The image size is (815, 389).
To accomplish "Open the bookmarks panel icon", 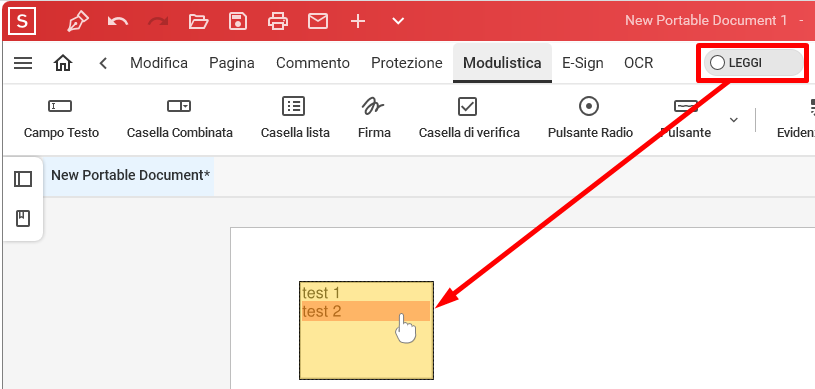I will 23,219.
